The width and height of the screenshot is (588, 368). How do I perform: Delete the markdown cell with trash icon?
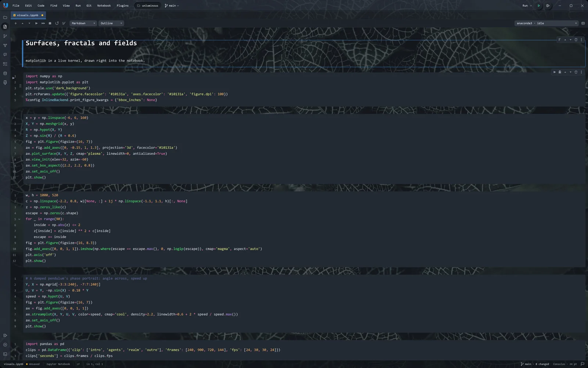tap(576, 40)
